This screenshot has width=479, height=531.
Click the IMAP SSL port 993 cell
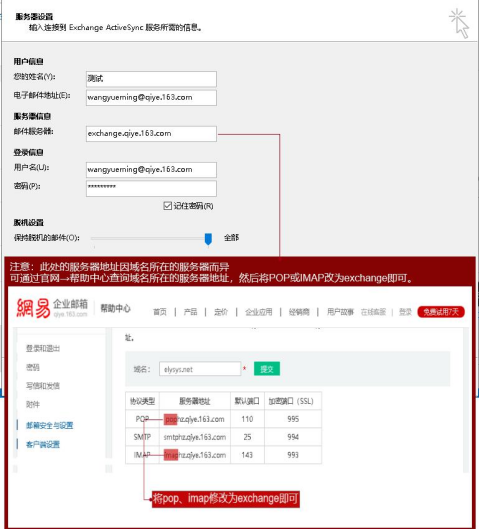[x=293, y=455]
